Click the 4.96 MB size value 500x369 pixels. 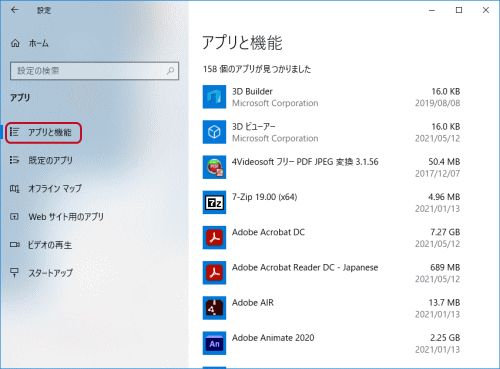pos(444,197)
